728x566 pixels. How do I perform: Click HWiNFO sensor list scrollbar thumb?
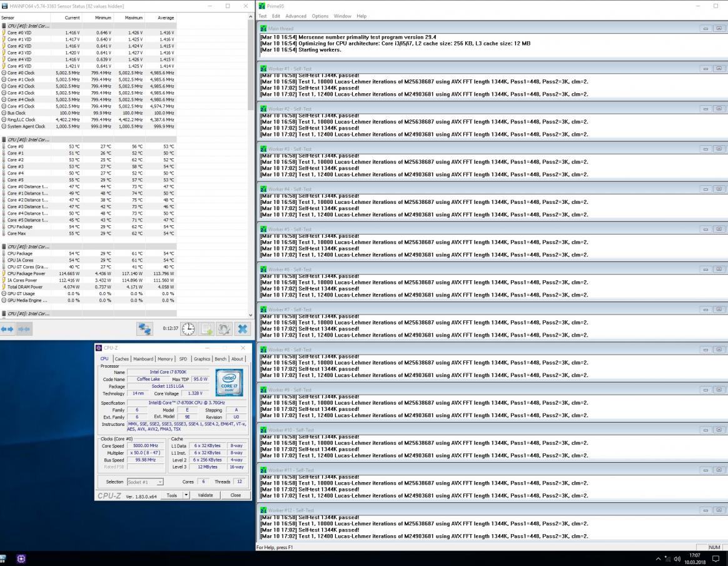pyautogui.click(x=251, y=65)
